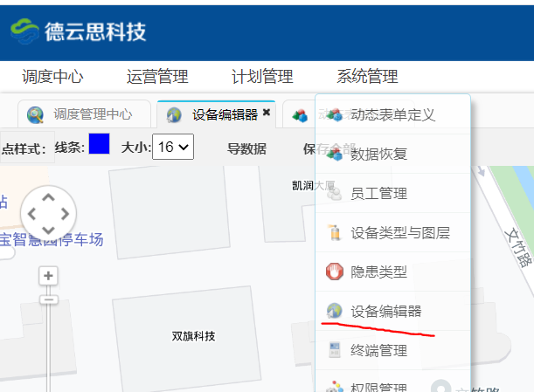Click the 隐患类型 stop-hand icon
Viewport: 534px width, 392px height.
click(334, 272)
